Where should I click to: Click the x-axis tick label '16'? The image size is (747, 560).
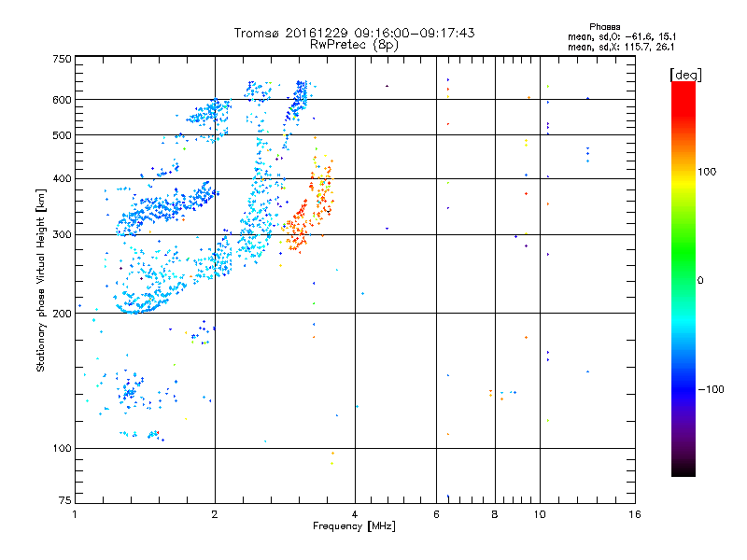[635, 514]
